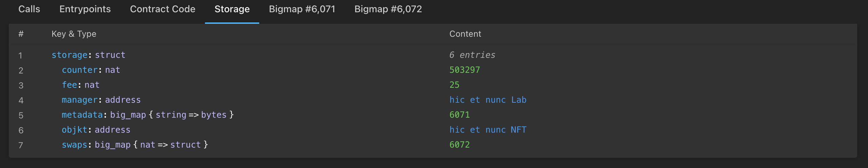Click the counter value 503297
This screenshot has width=868, height=168.
465,70
